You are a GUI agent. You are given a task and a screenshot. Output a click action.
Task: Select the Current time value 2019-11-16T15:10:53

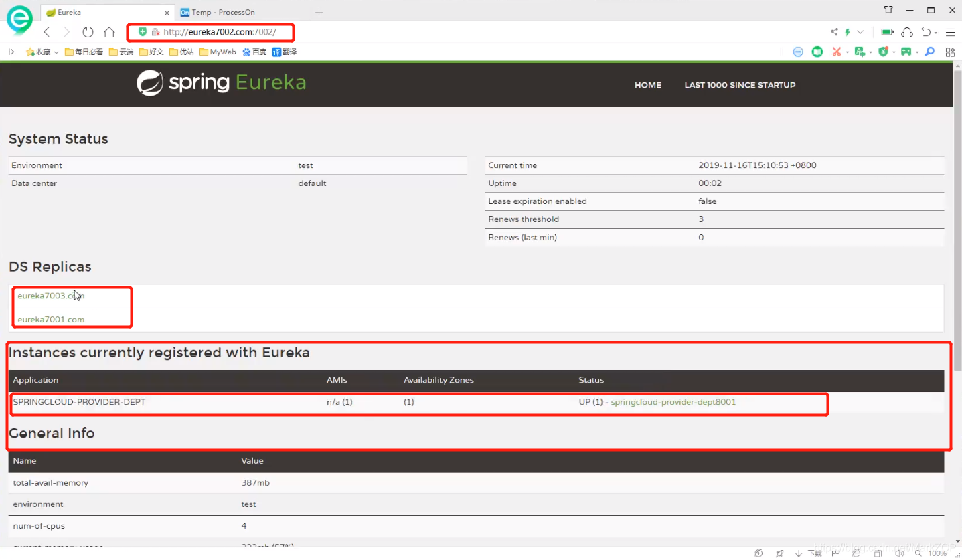click(757, 165)
